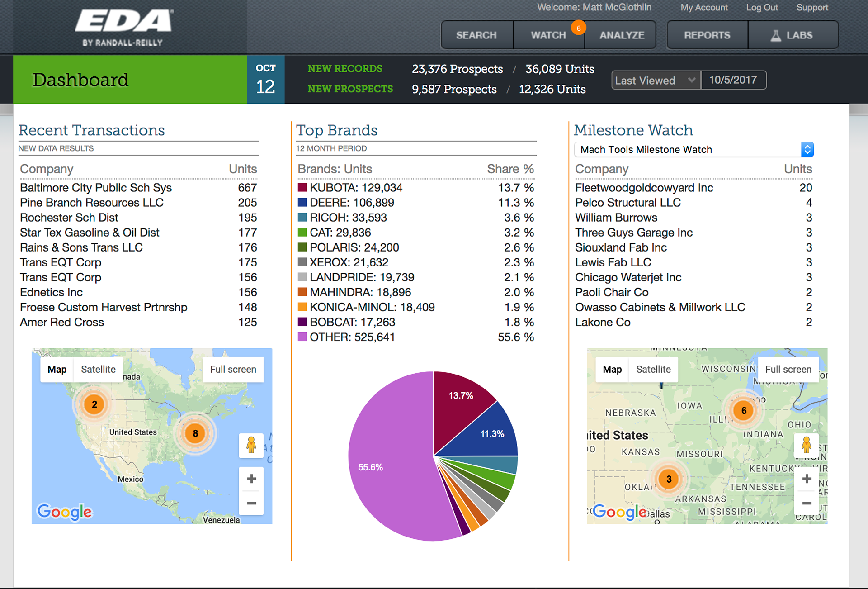The height and width of the screenshot is (589, 868).
Task: Switch Milestone map to Satellite view
Action: [x=653, y=369]
